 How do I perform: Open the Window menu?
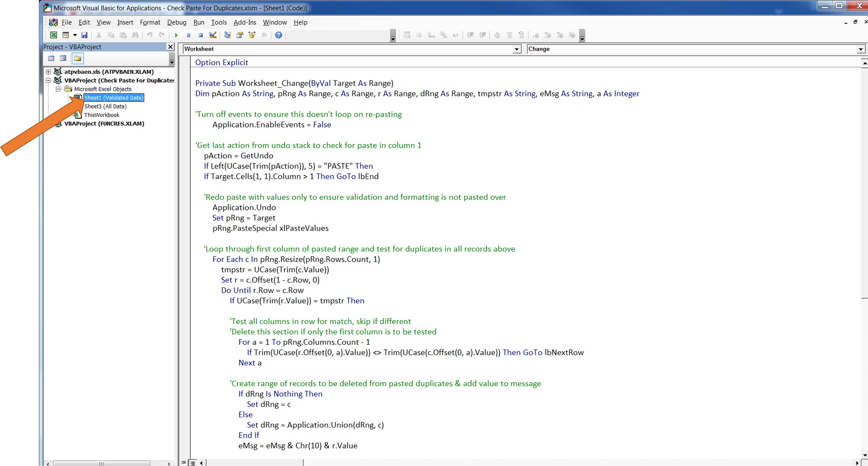coord(275,22)
